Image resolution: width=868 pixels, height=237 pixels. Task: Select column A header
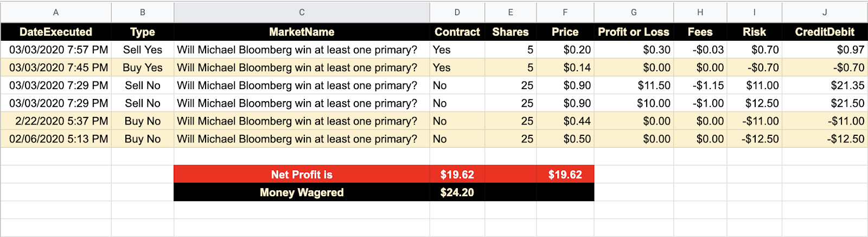coord(56,12)
